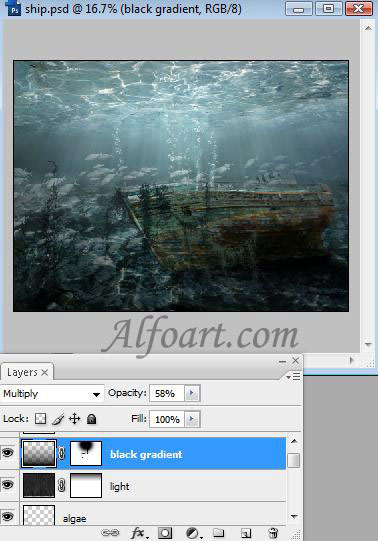Lock all layer attributes
The image size is (378, 541).
coord(91,419)
